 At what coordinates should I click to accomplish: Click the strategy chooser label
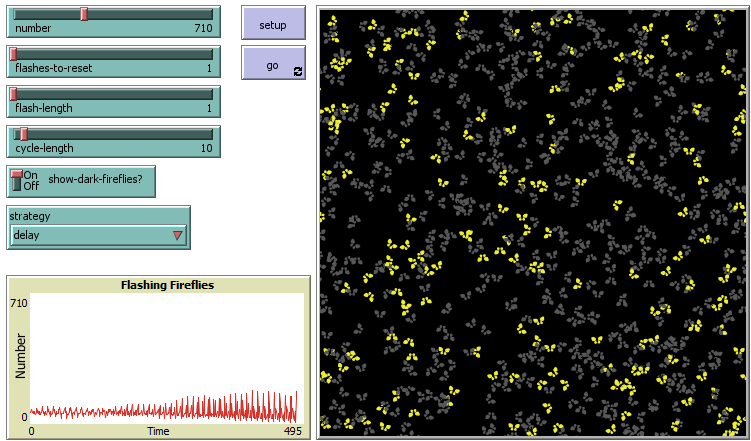(x=30, y=216)
